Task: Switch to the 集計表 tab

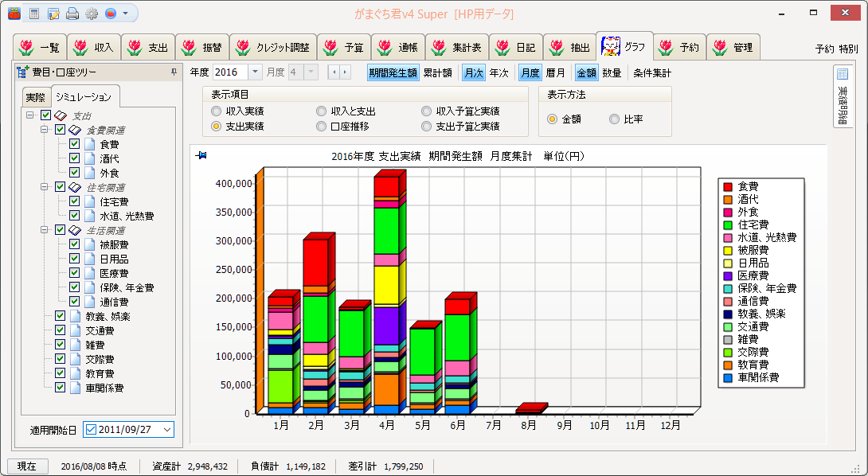Action: pyautogui.click(x=456, y=48)
